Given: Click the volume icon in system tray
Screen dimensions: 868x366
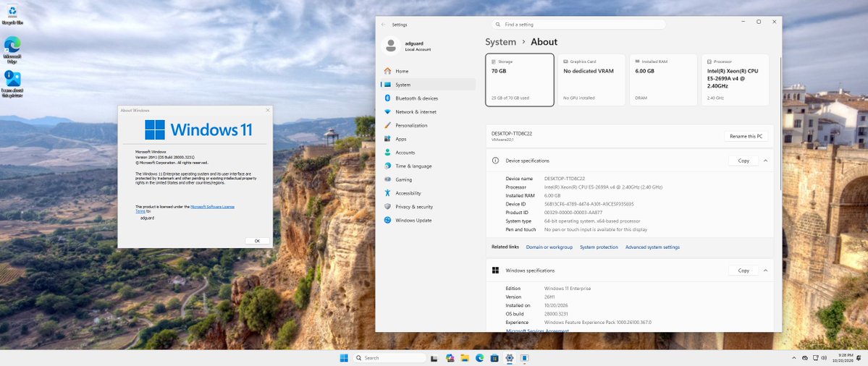Looking at the screenshot, I should click(x=824, y=358).
